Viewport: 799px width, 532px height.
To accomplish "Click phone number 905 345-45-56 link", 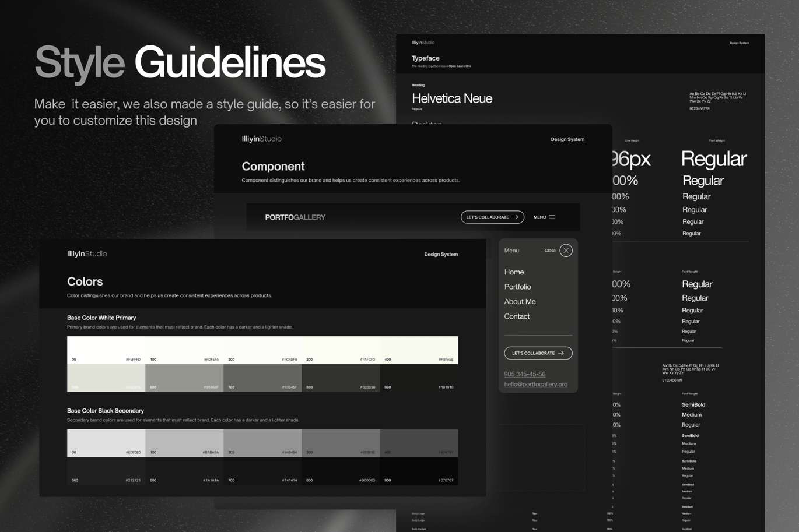I will coord(525,374).
